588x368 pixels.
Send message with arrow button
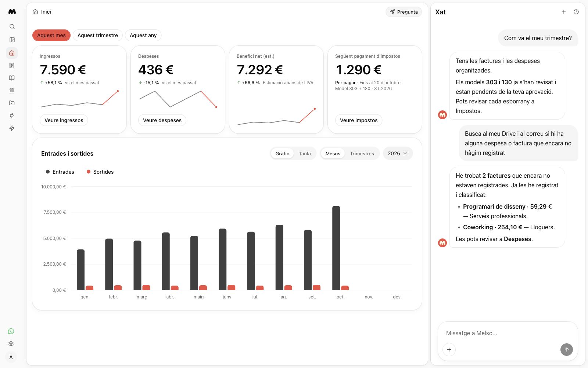(566, 350)
